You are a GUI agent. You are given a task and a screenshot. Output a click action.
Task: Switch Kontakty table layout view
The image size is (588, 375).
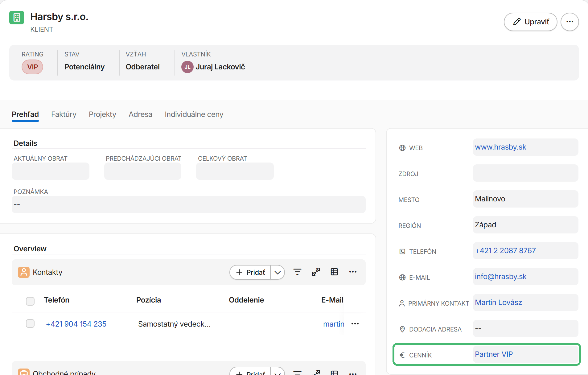coord(334,272)
